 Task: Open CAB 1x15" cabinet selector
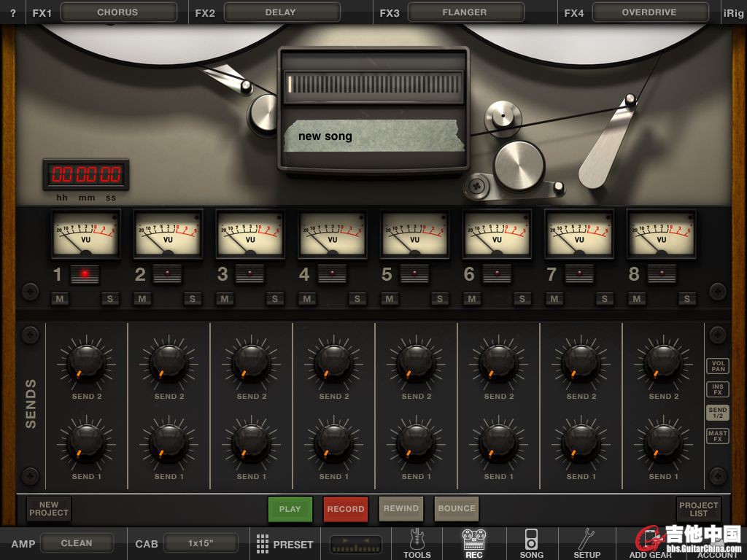tap(201, 543)
